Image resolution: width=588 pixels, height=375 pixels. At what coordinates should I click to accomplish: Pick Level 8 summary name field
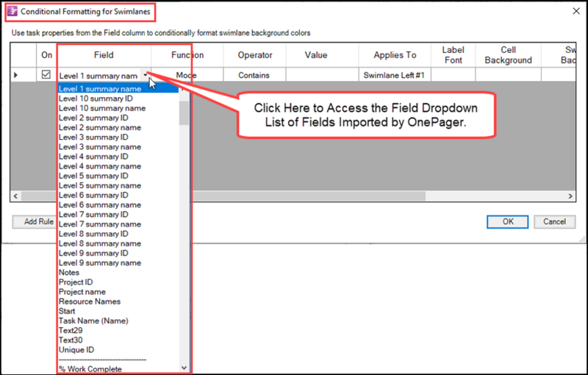pos(100,244)
